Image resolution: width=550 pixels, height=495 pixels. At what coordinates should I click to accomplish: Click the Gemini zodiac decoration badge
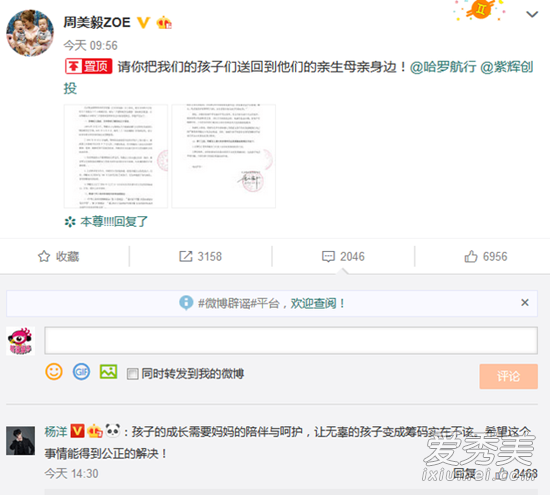(480, 9)
